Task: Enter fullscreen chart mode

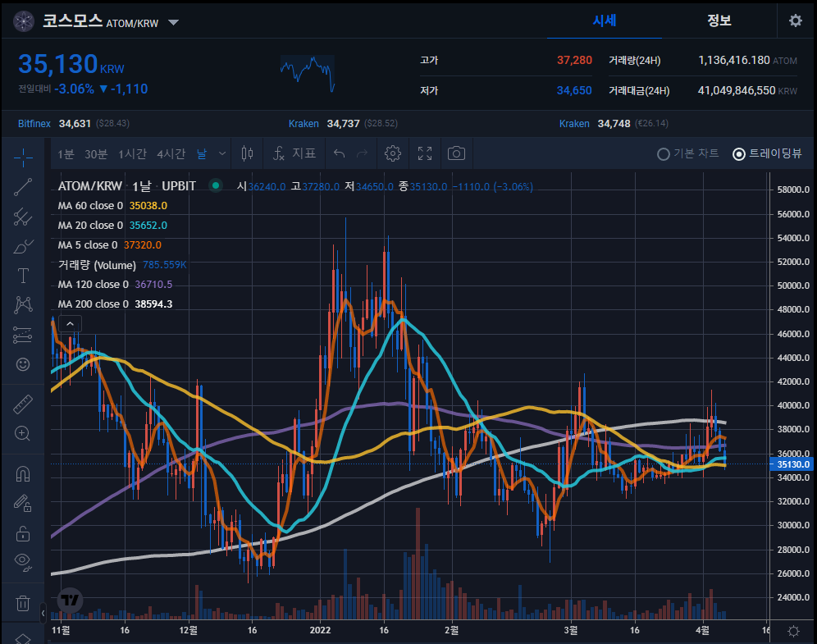Action: [x=425, y=153]
